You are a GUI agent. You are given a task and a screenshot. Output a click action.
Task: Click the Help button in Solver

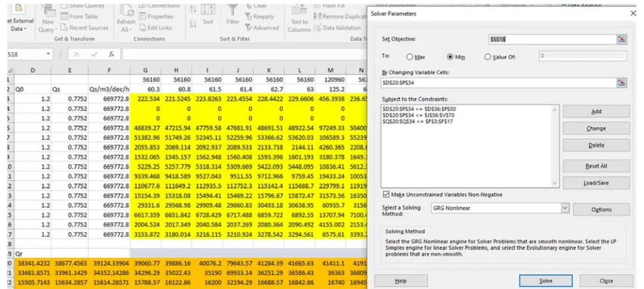(400, 281)
